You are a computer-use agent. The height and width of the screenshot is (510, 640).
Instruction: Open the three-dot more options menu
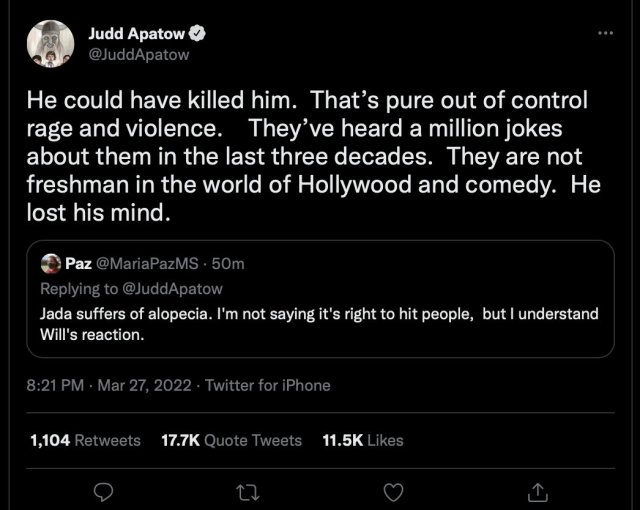(x=604, y=33)
